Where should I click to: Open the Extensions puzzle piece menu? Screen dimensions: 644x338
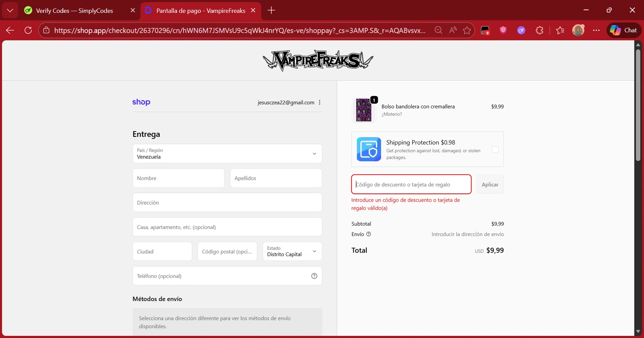540,30
